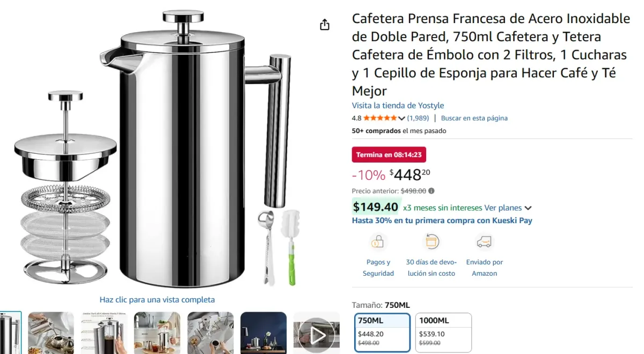Open Visita la tienda de Yostyle
This screenshot has width=644, height=354.
click(398, 105)
